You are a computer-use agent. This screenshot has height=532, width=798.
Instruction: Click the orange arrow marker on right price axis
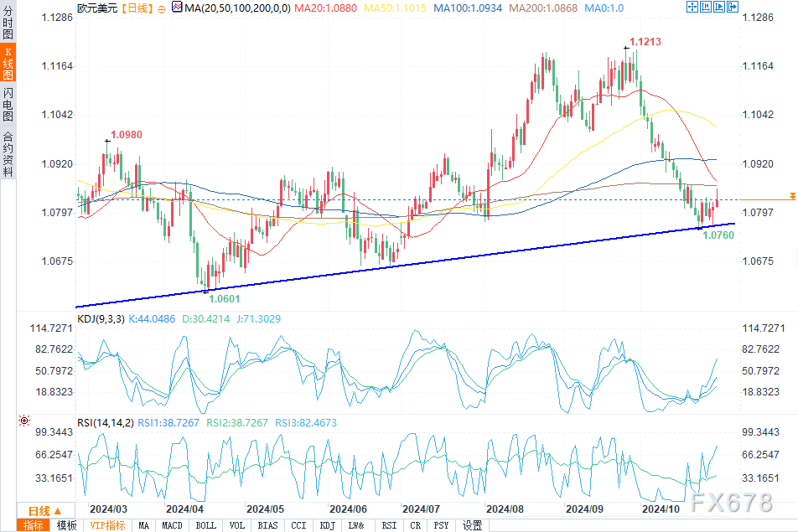791,196
